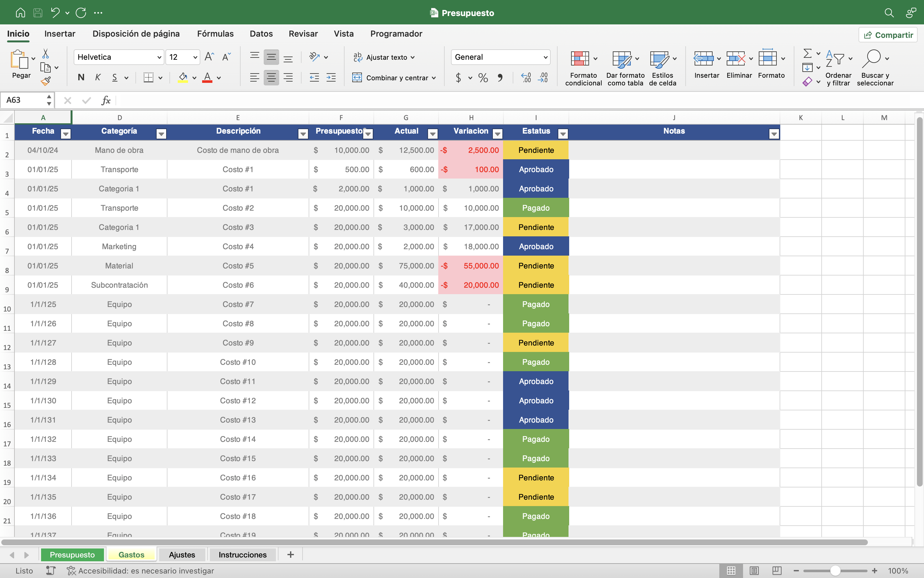924x578 pixels.
Task: Open the Programador ribbon tab
Action: [x=396, y=34]
